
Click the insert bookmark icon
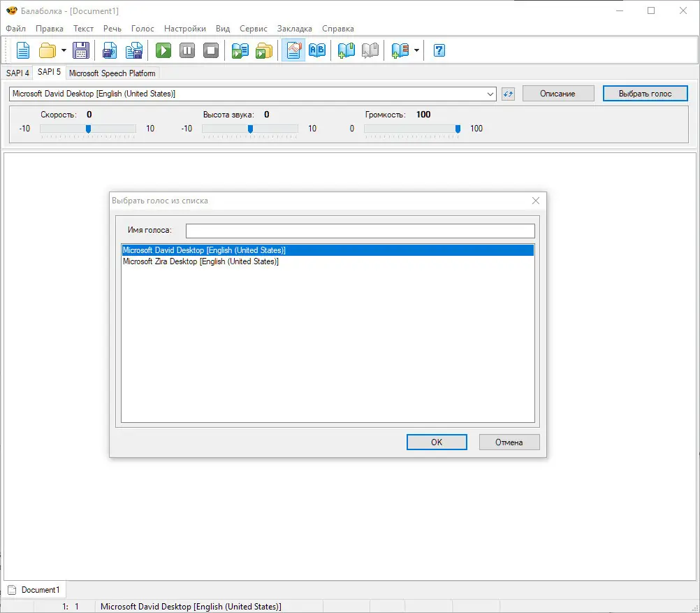346,50
